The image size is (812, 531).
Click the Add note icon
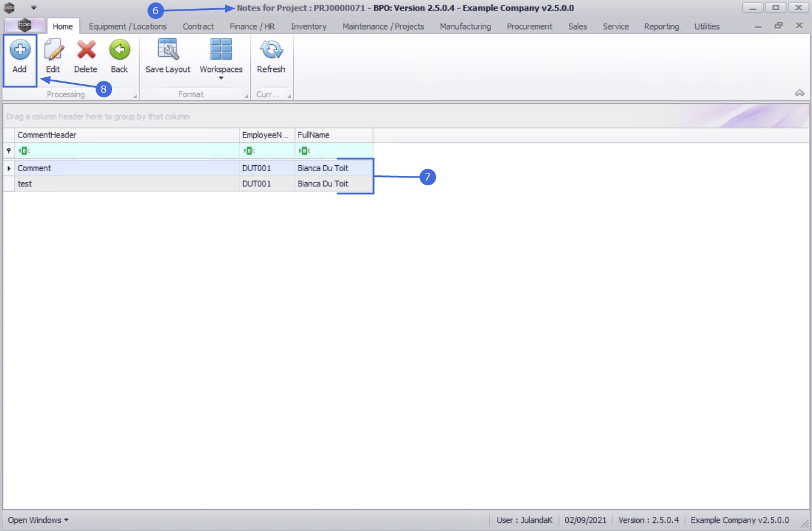pyautogui.click(x=19, y=50)
